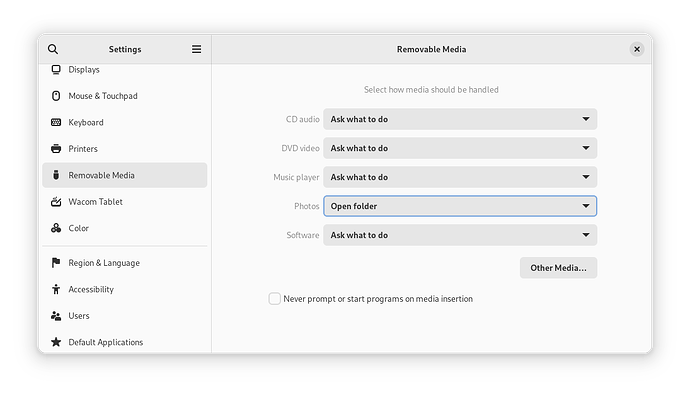690x395 pixels.
Task: Click the 'Removable Media' header title
Action: tap(431, 49)
